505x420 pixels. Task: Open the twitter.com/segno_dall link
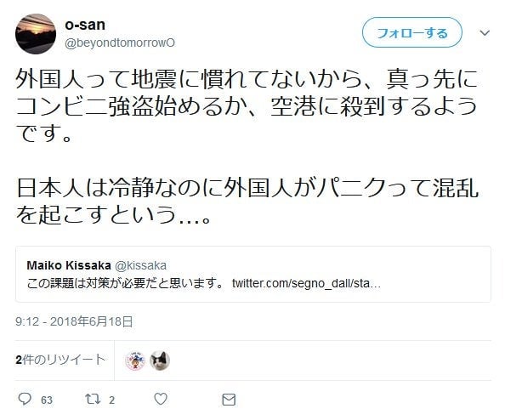pyautogui.click(x=306, y=283)
